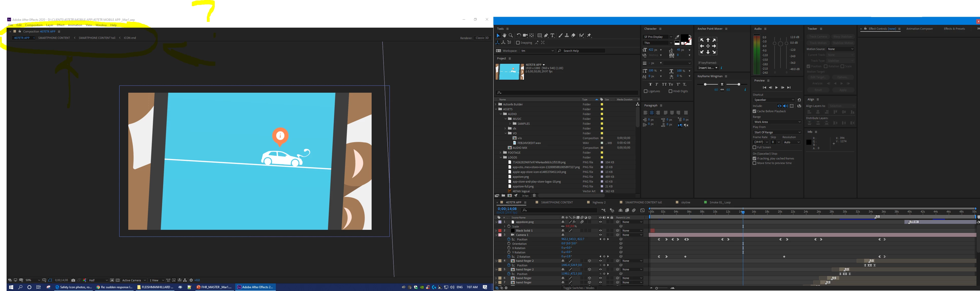Open the Composition menu
Viewport: 980px width, 291px height.
coord(34,25)
